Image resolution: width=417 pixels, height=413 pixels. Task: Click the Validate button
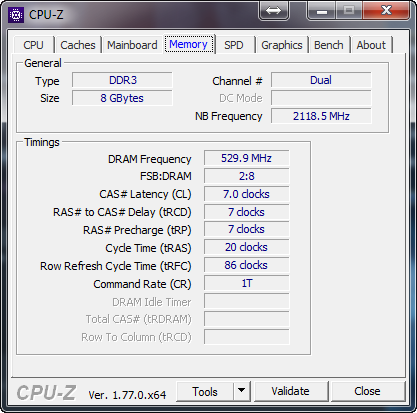tap(290, 391)
